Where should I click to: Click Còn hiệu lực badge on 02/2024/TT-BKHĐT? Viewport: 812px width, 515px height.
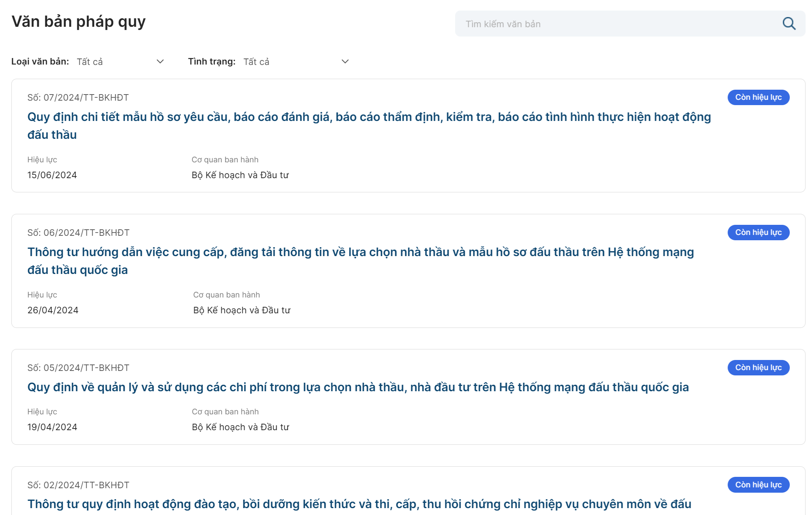(758, 485)
